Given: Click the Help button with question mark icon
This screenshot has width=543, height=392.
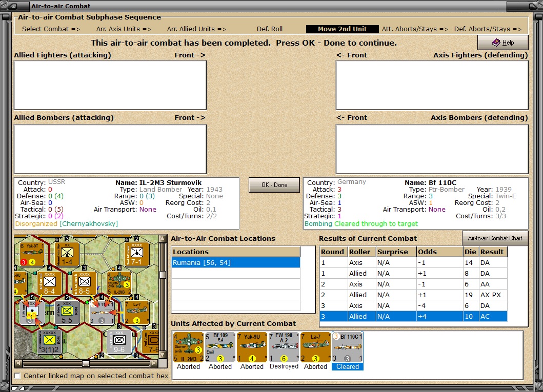Looking at the screenshot, I should click(x=502, y=43).
